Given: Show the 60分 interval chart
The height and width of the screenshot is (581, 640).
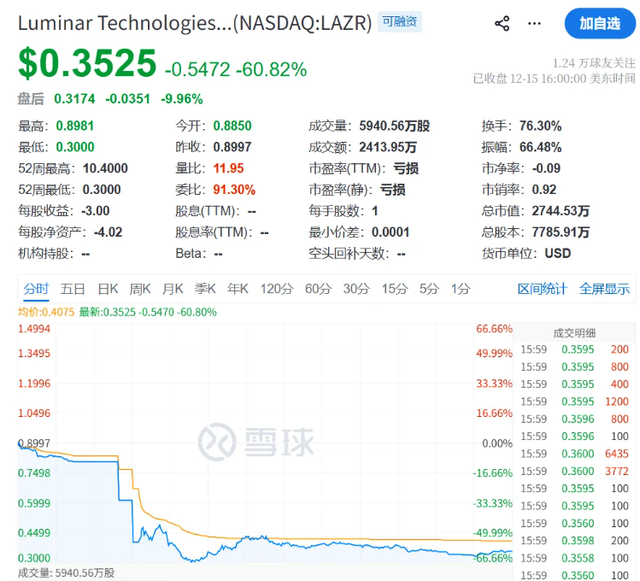Looking at the screenshot, I should 317,289.
